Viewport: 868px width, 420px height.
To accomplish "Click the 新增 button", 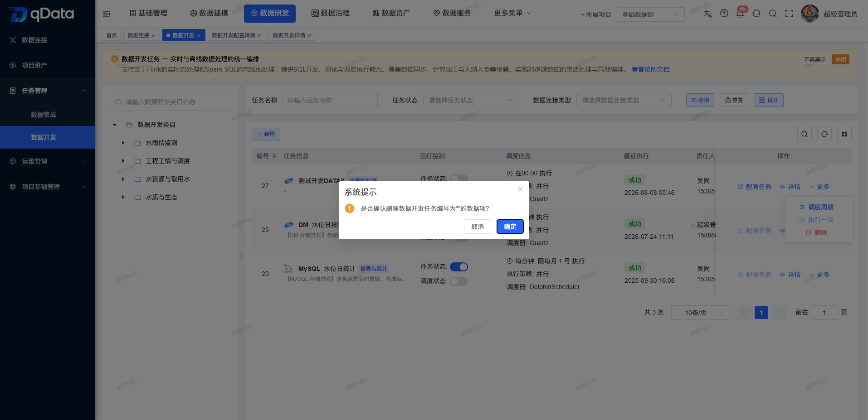I will [266, 134].
